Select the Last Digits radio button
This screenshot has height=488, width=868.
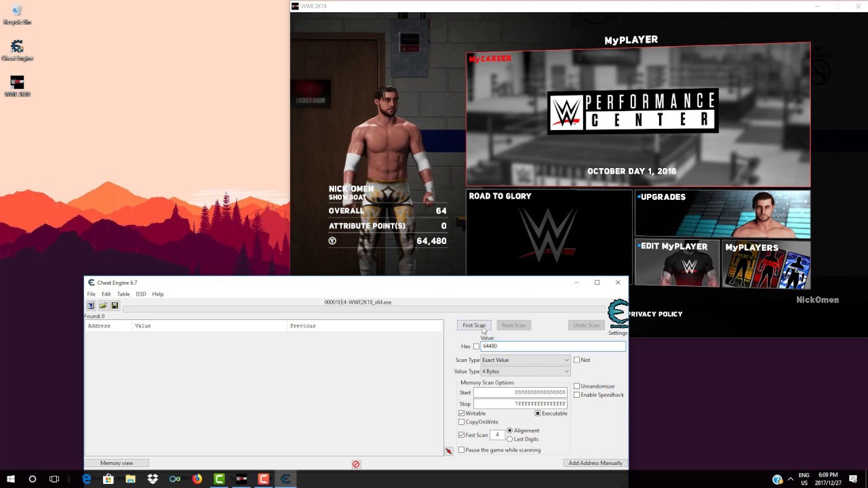510,439
